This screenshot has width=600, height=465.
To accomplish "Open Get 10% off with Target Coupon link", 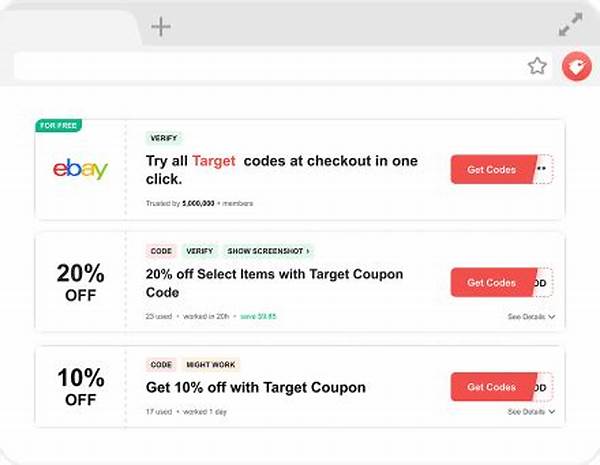I will 256,387.
